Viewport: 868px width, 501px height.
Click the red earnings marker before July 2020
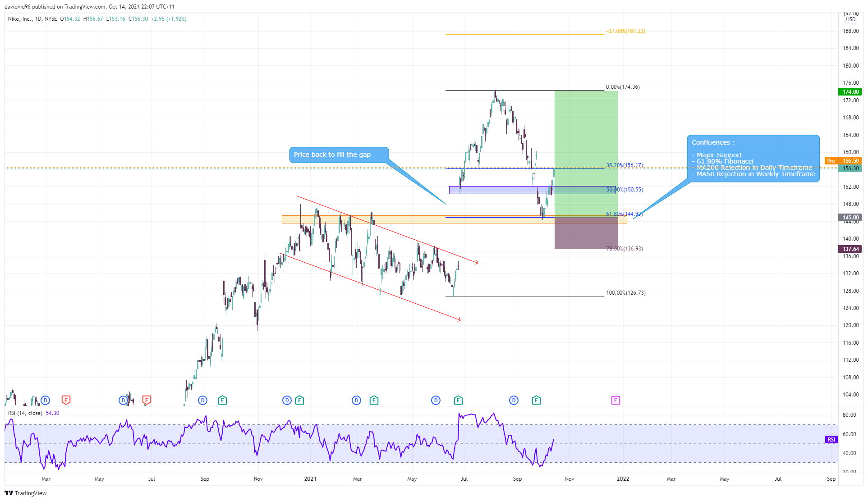147,400
